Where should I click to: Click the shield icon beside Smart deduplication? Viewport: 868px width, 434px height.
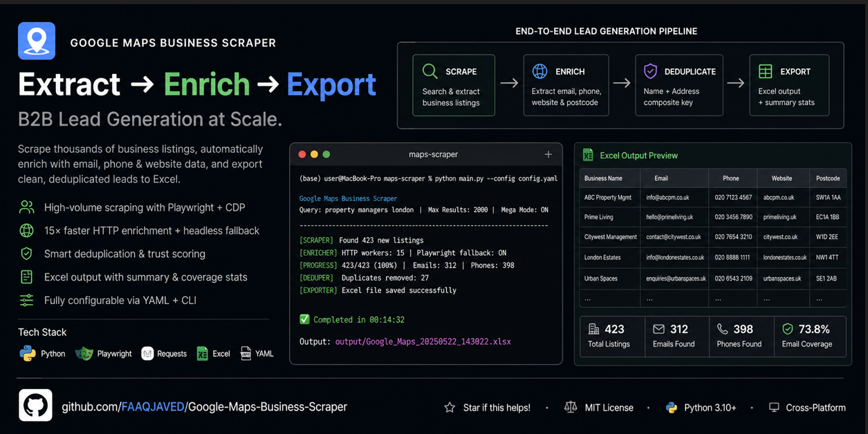tap(26, 254)
